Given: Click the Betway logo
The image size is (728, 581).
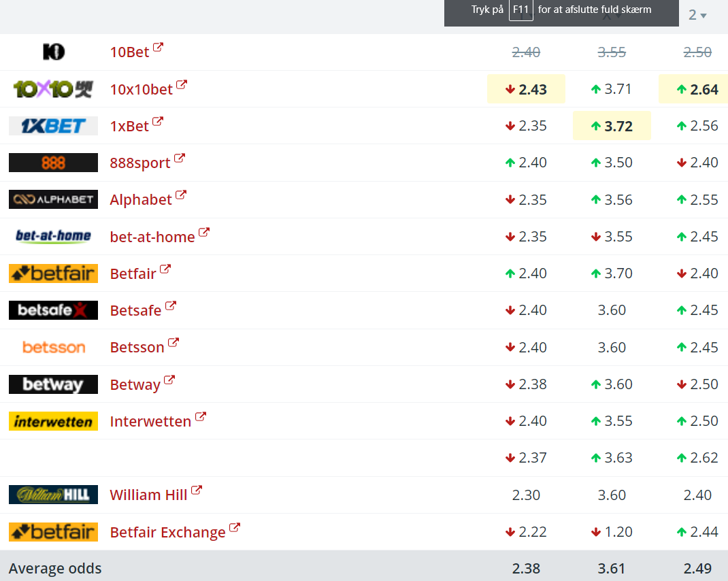Looking at the screenshot, I should (x=53, y=384).
